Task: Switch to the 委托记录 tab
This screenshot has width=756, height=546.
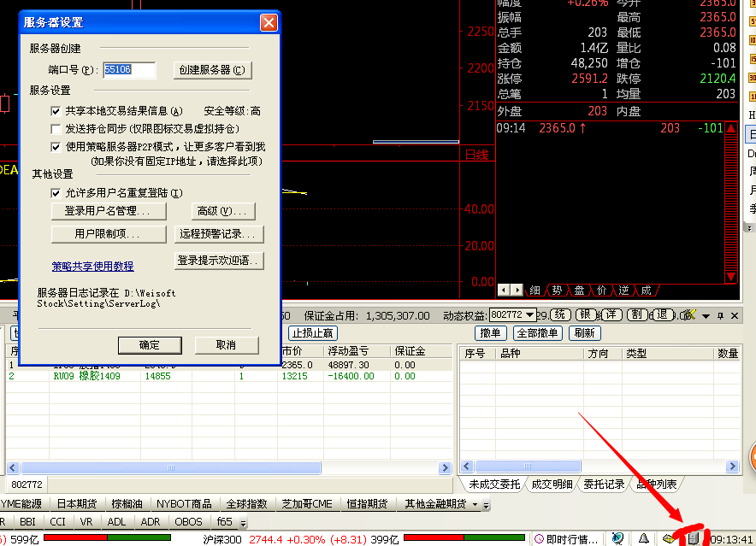Action: 604,484
